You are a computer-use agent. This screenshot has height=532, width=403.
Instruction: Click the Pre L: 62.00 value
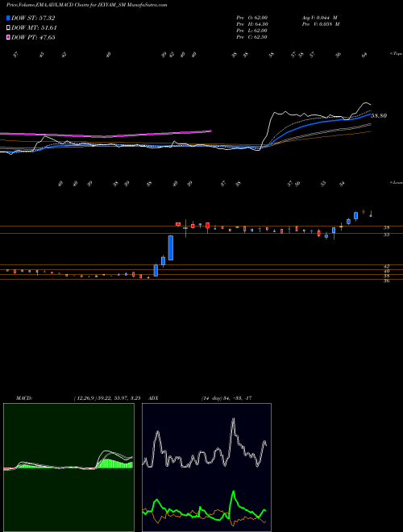pyautogui.click(x=252, y=31)
